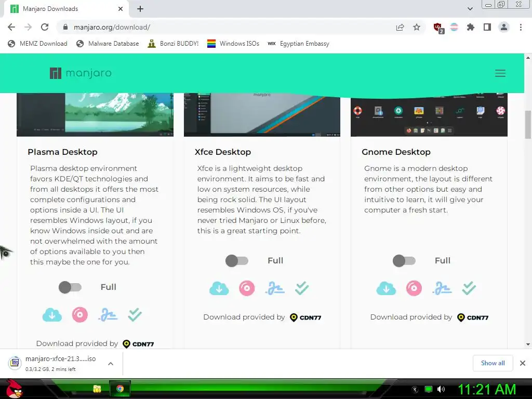Expand the tab search chevron
Image resolution: width=532 pixels, height=399 pixels.
(x=470, y=9)
